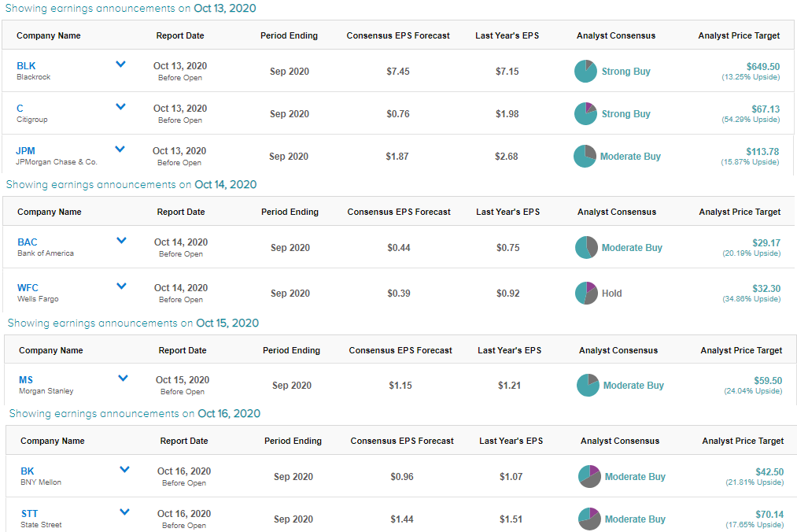The image size is (797, 532).
Task: Click the $29.17 price target
Action: click(766, 242)
